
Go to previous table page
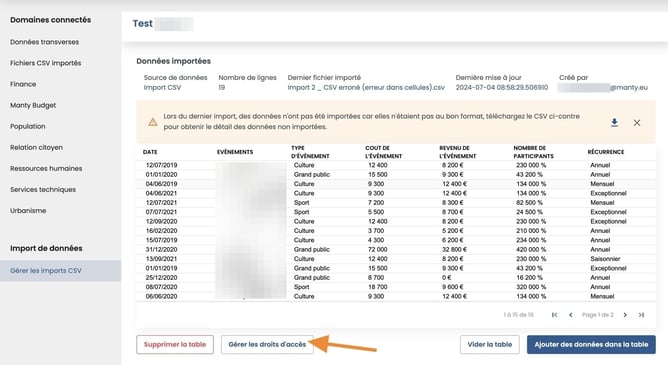coord(570,315)
